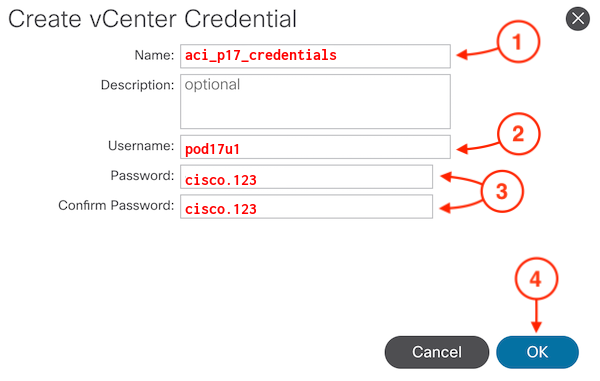Click the Confirm Password input box
This screenshot has height=381, width=600.
[x=307, y=207]
